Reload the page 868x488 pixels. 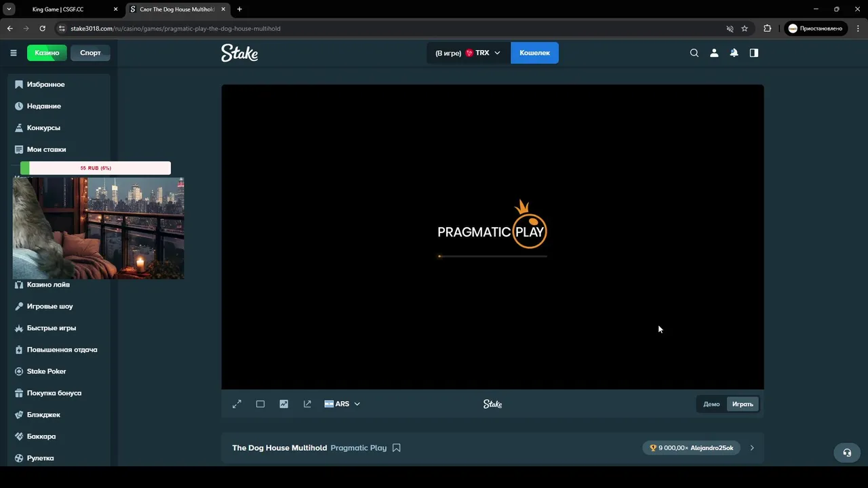click(x=42, y=28)
